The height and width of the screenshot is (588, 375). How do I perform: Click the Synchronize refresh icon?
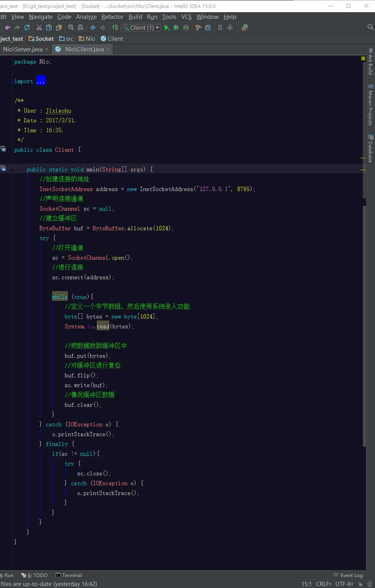click(27, 27)
